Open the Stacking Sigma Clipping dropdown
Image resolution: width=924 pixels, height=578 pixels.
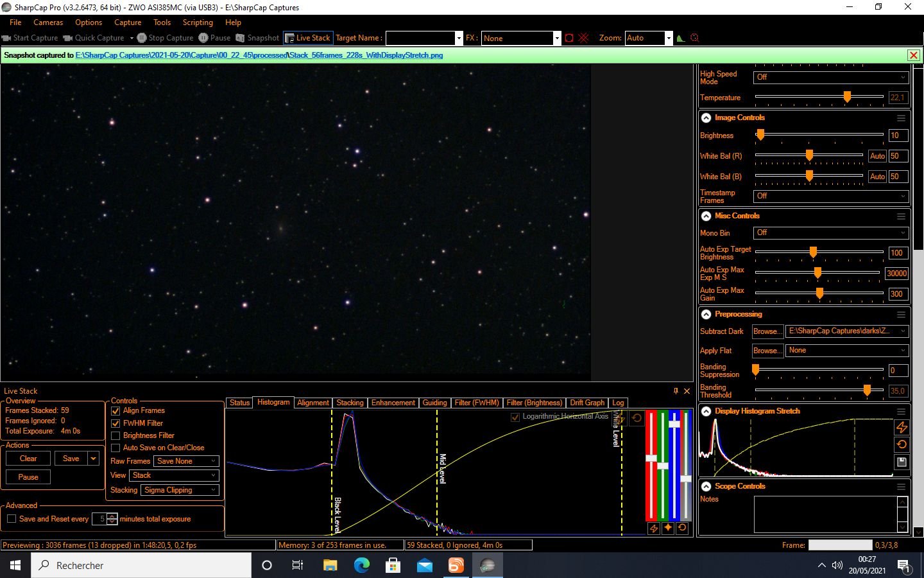point(180,490)
